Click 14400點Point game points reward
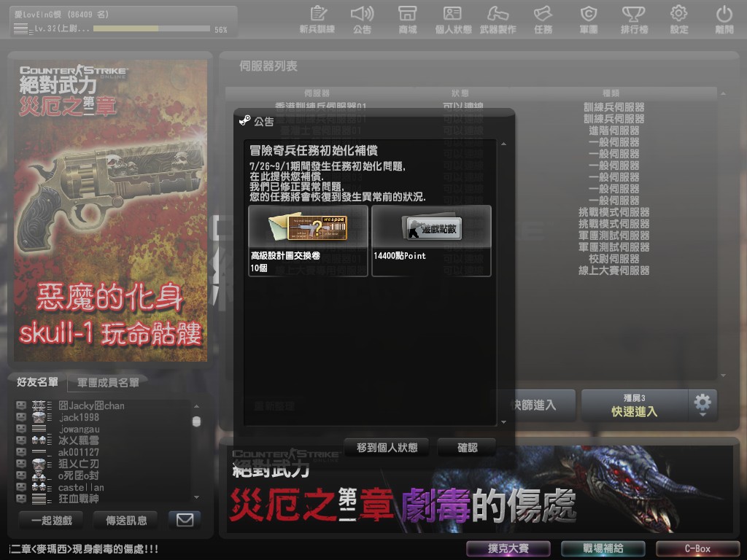747x560 pixels. point(431,241)
